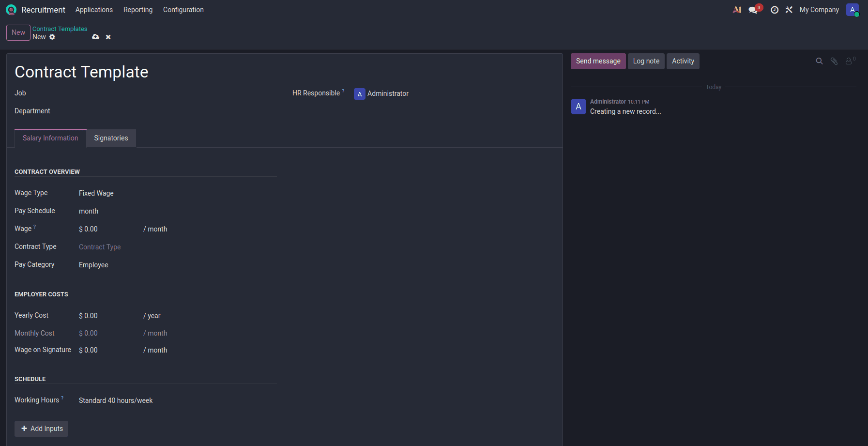Screen dimensions: 868x446
Task: Open the Pay Schedule selection field
Action: click(x=177, y=211)
